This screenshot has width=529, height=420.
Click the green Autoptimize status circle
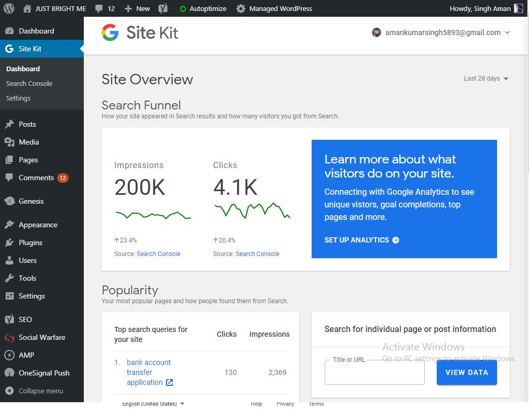click(183, 9)
